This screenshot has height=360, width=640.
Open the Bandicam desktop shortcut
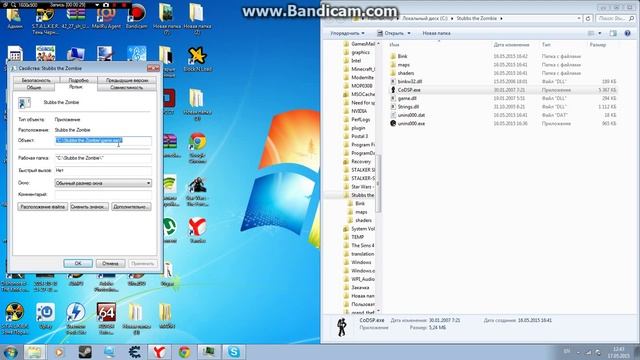tap(136, 16)
